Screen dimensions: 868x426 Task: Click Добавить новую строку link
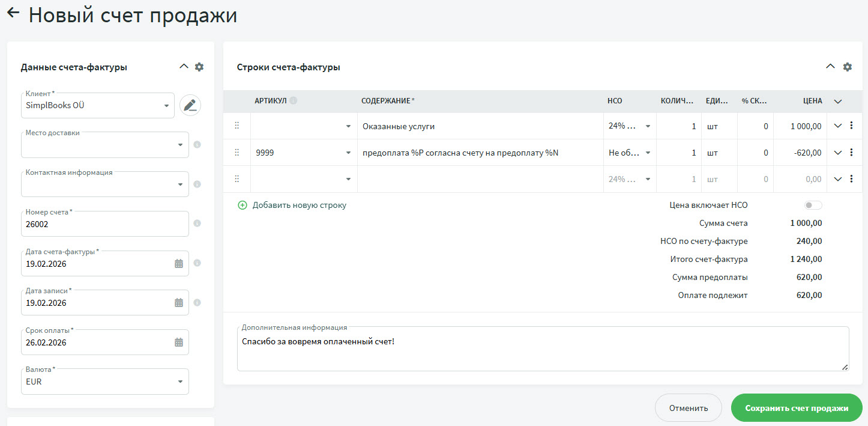(292, 205)
